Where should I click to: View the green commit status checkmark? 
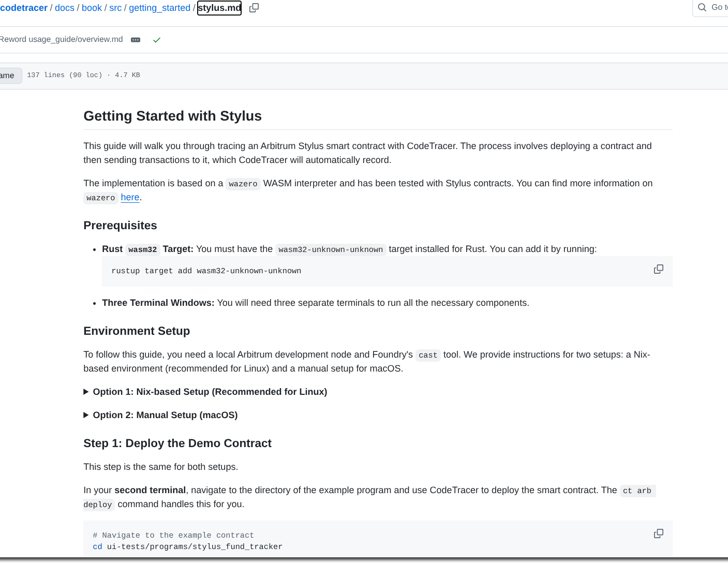157,40
